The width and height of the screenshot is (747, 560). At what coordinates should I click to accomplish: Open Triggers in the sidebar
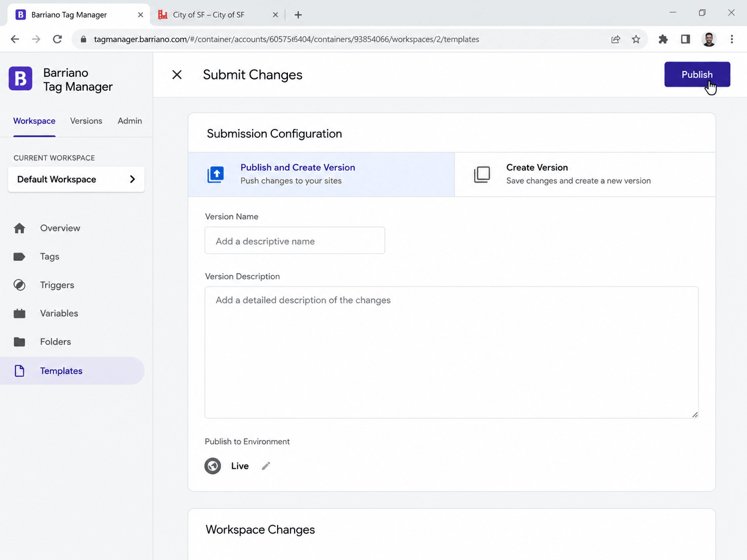coord(72,285)
